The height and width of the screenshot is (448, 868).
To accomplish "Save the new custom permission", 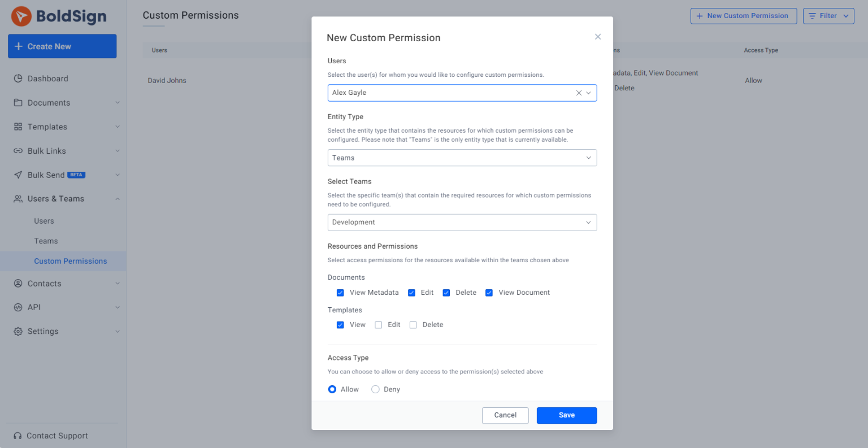I will tap(566, 415).
